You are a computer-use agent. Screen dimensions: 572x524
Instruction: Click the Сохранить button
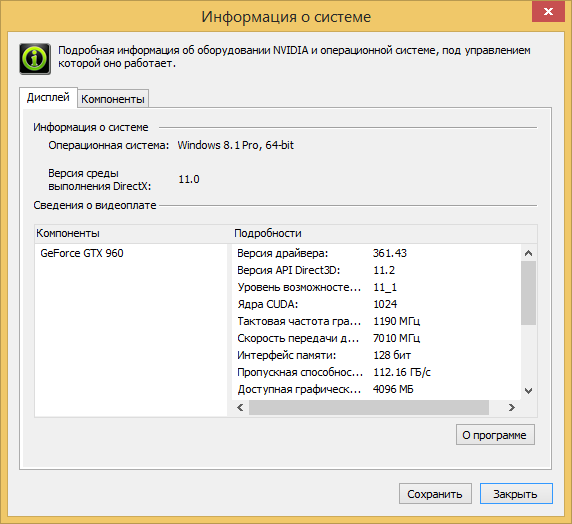[435, 494]
